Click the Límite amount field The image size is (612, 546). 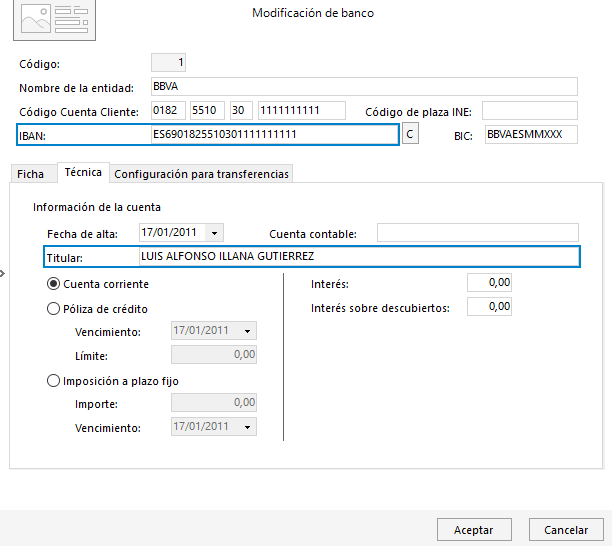(214, 354)
